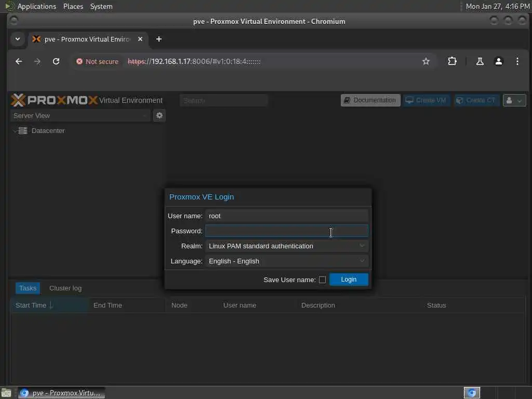The image size is (532, 399).
Task: Switch to the Tasks tab
Action: pos(28,288)
